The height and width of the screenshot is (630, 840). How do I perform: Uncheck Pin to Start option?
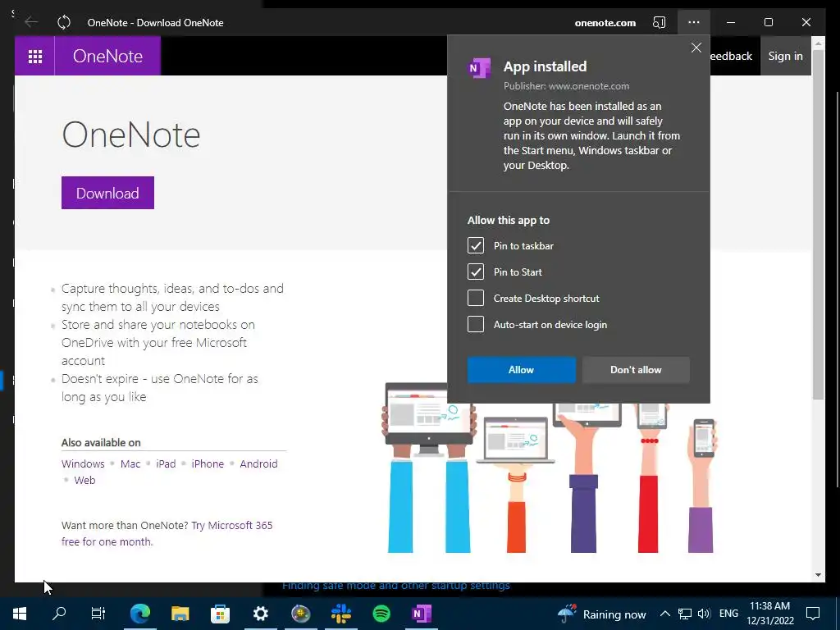475,272
